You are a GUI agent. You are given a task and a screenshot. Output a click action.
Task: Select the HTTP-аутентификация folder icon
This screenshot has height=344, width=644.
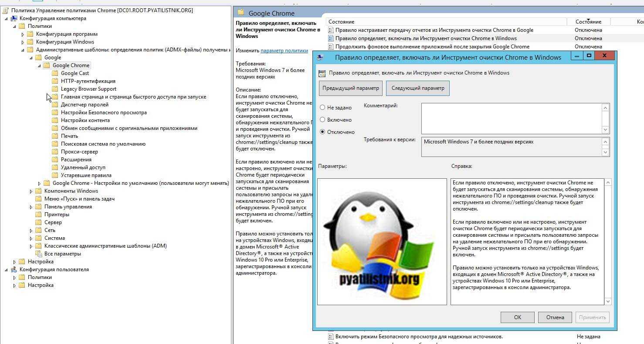click(55, 81)
